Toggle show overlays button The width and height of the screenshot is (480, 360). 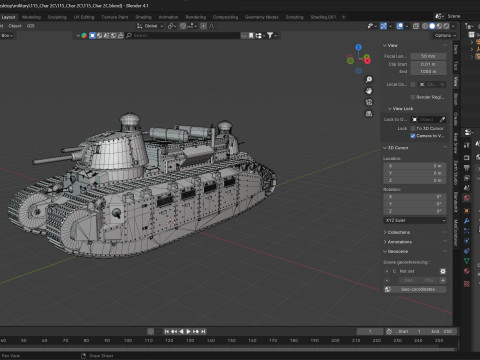pyautogui.click(x=400, y=26)
